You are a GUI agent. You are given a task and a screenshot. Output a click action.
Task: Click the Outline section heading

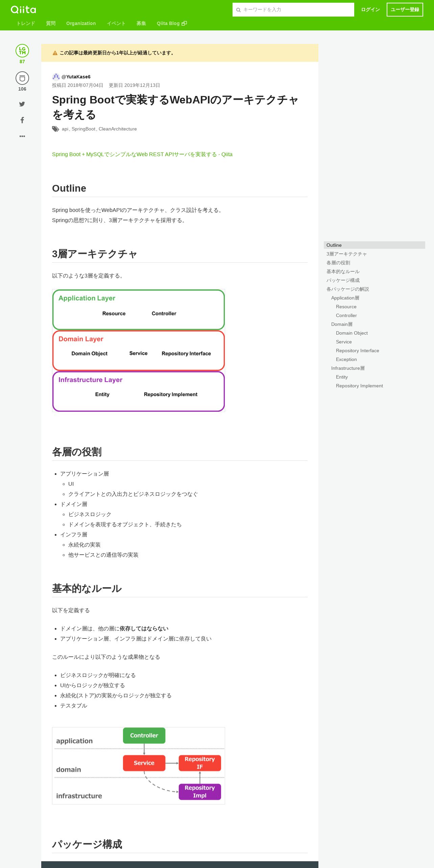click(69, 188)
